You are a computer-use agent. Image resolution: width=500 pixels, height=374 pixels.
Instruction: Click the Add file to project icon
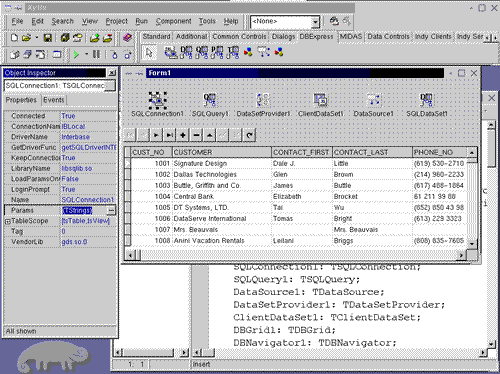click(x=95, y=38)
